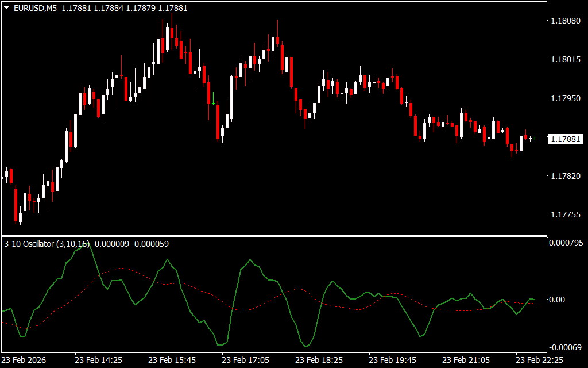Select the current price tag 1.17881

pos(565,139)
